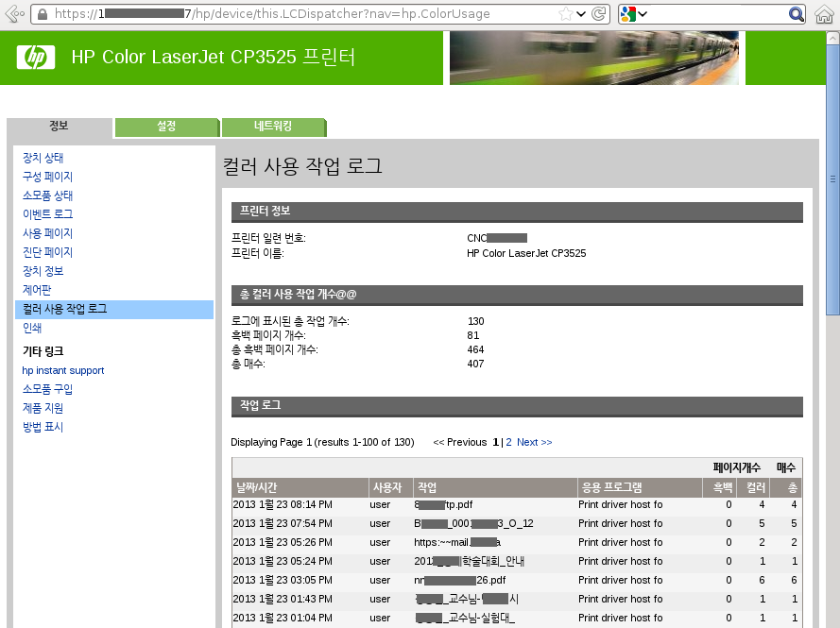Screen dimensions: 840x628
Task: Open the 방법 표시 link
Action: pyautogui.click(x=43, y=427)
